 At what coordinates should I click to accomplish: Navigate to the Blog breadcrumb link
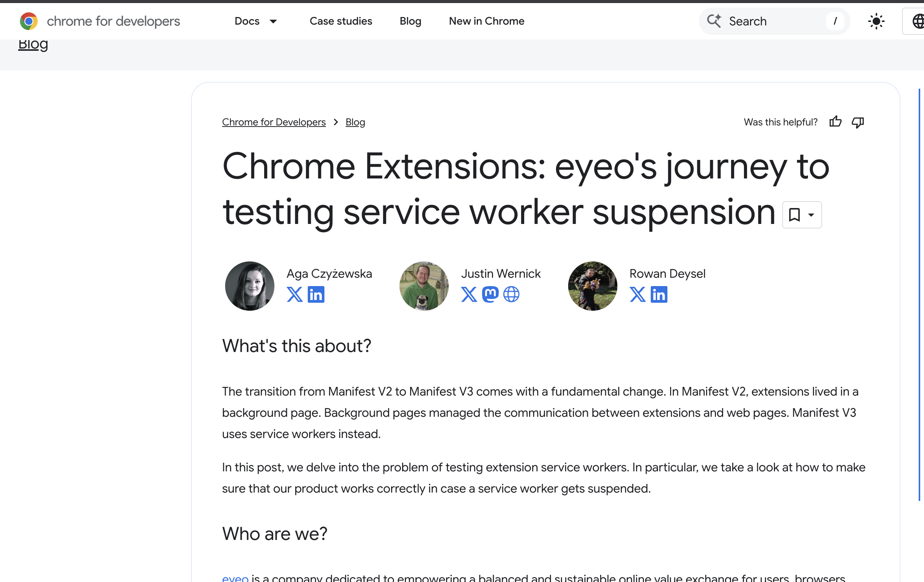point(355,122)
